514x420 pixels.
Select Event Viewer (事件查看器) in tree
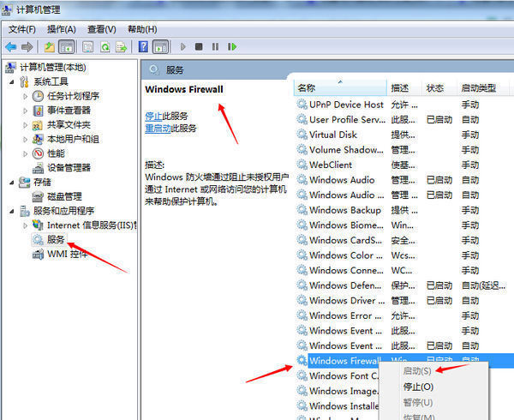point(62,111)
